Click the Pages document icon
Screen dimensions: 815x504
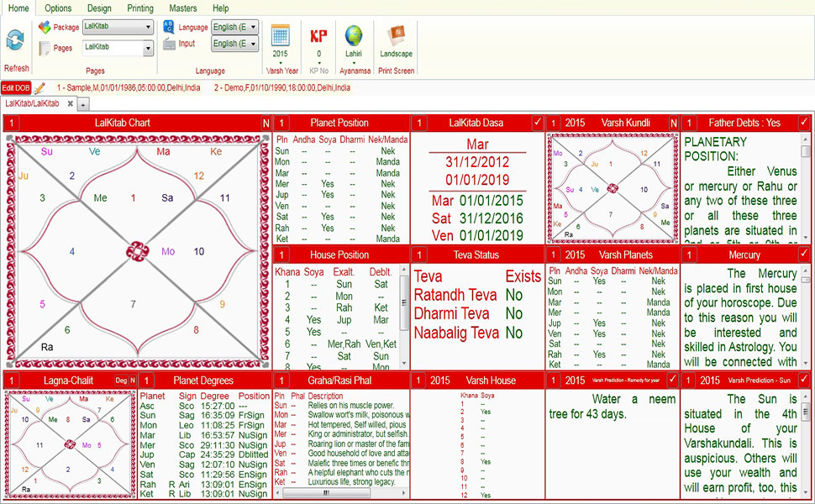click(45, 49)
